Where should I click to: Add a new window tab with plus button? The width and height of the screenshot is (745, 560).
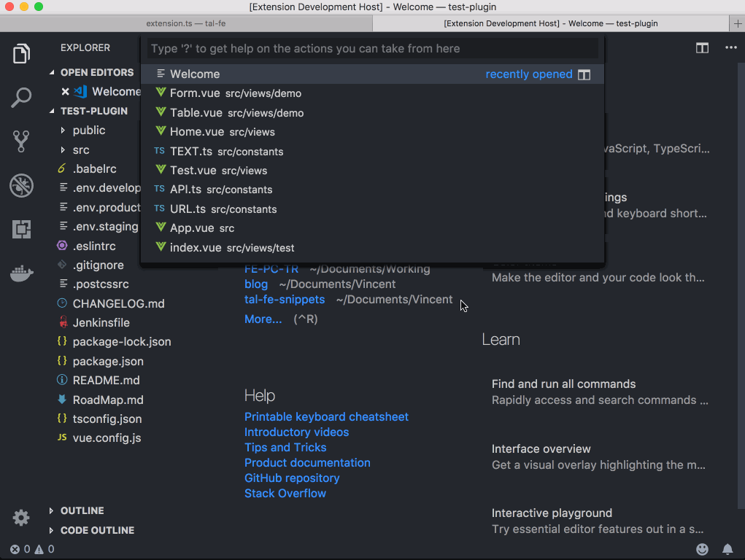[737, 23]
